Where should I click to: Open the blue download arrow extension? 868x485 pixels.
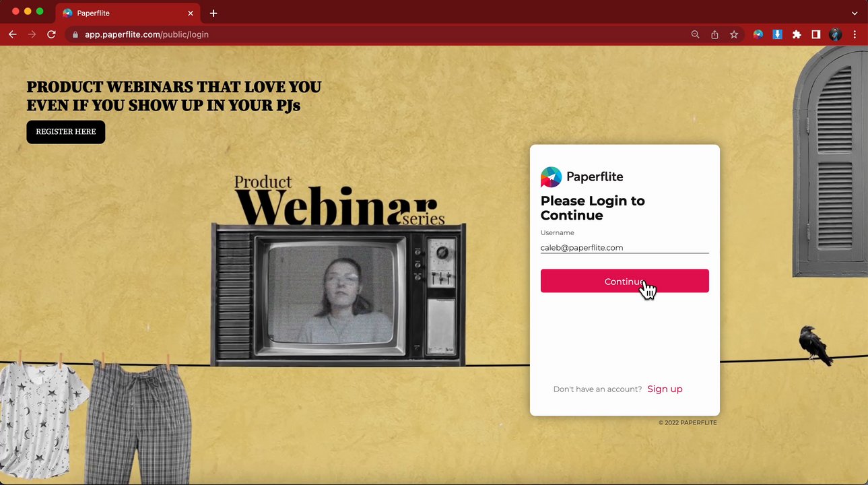(x=777, y=34)
